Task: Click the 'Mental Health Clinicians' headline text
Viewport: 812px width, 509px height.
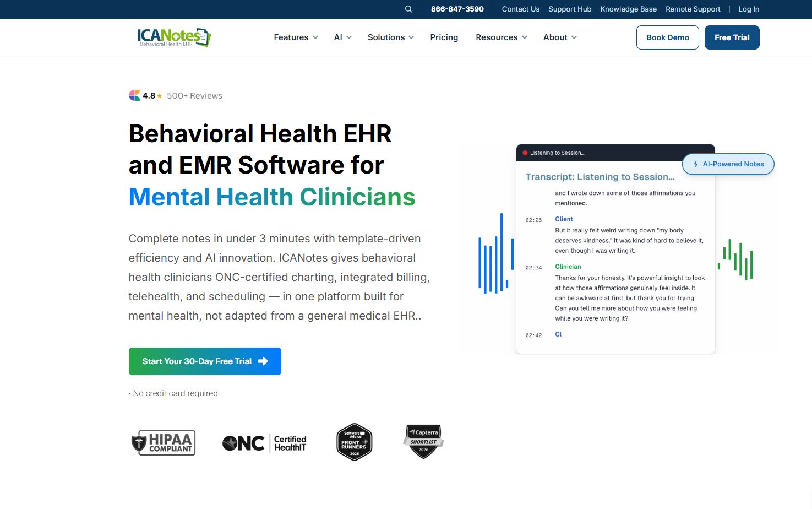Action: coord(272,197)
